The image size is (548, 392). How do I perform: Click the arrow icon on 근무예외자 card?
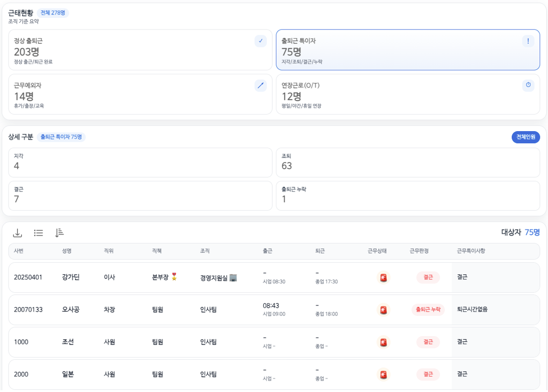(x=261, y=85)
